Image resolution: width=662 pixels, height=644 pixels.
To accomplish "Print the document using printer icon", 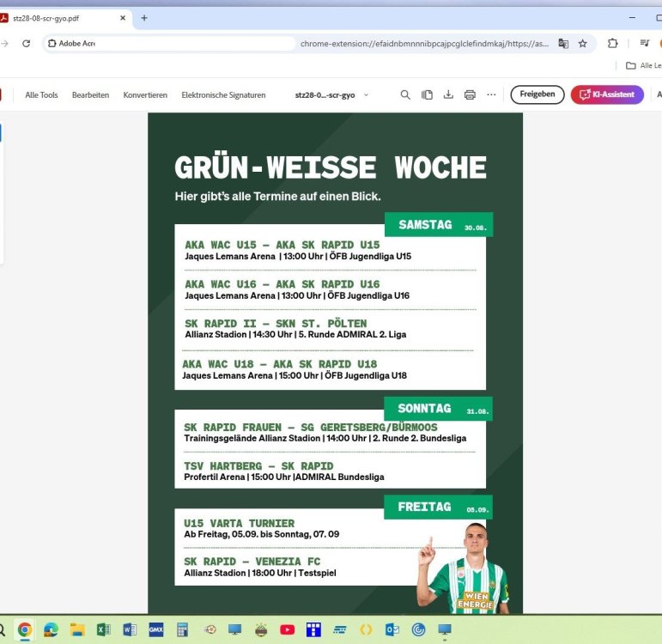I will (x=470, y=94).
